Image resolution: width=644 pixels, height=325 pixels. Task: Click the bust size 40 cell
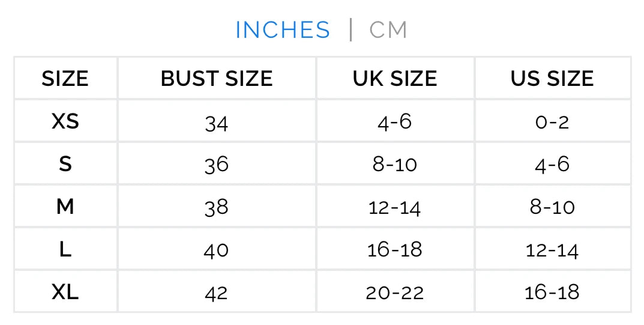pyautogui.click(x=217, y=251)
